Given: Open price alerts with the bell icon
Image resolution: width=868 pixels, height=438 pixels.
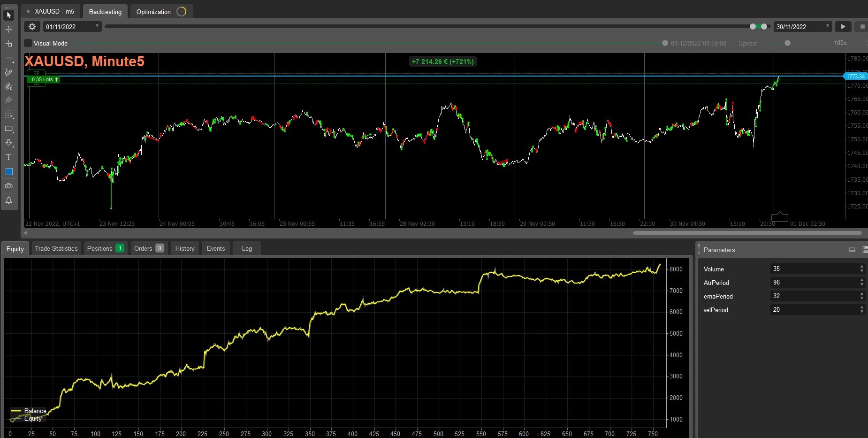Looking at the screenshot, I should [8, 200].
